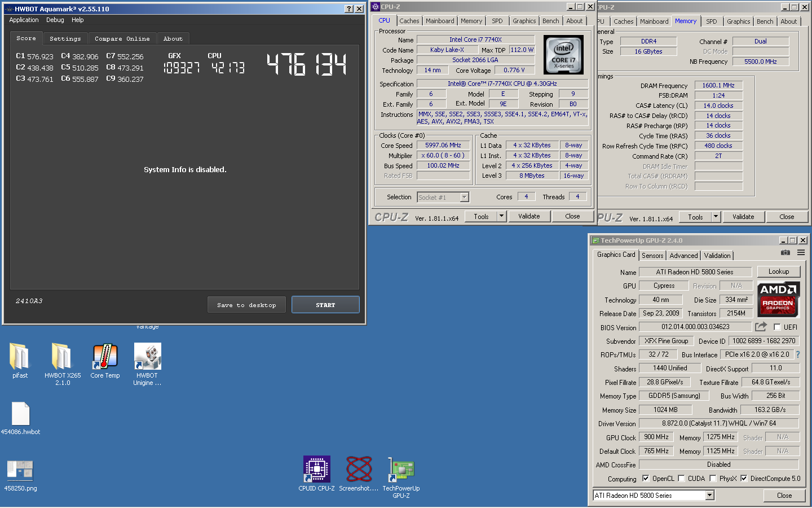
Task: Open the Caches tab in CPU-Z CPU window
Action: pos(409,21)
